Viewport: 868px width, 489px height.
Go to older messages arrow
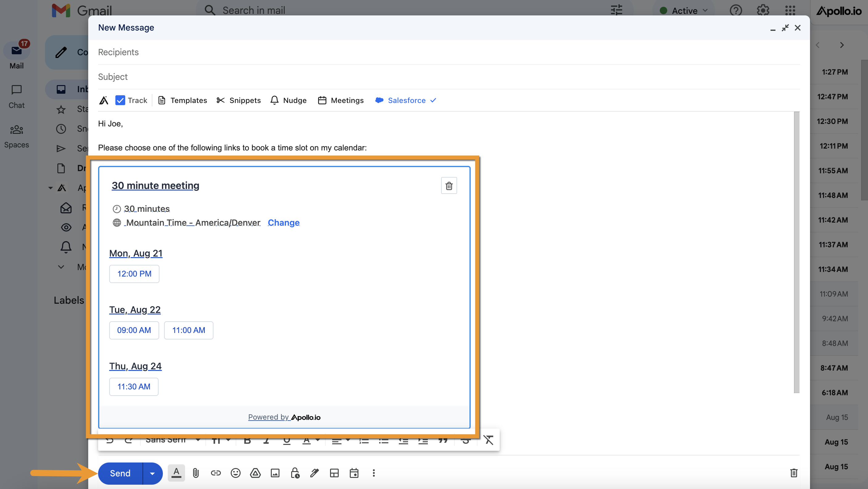tap(842, 45)
